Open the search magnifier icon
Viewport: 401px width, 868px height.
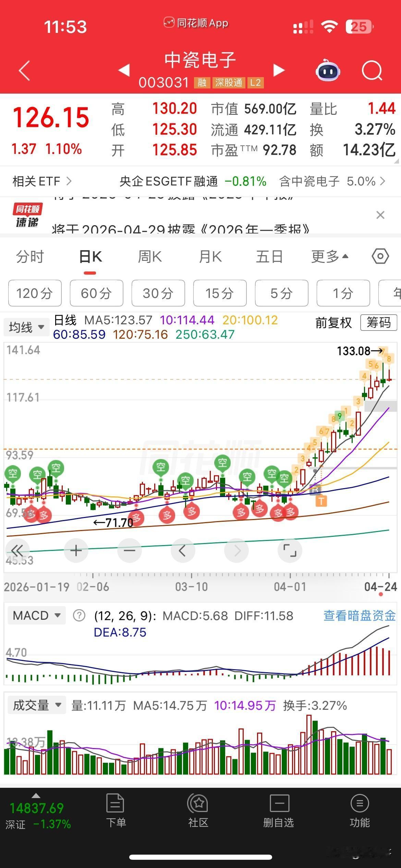(372, 71)
